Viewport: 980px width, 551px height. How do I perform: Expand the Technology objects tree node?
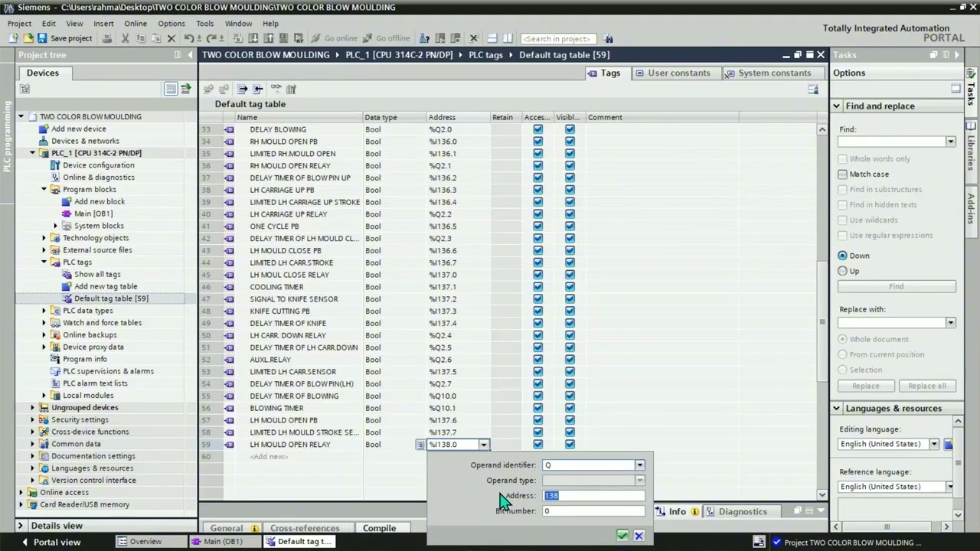point(44,238)
